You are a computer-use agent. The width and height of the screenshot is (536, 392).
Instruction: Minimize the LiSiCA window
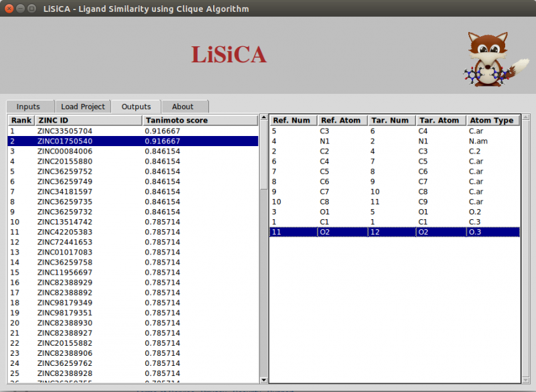click(x=21, y=9)
